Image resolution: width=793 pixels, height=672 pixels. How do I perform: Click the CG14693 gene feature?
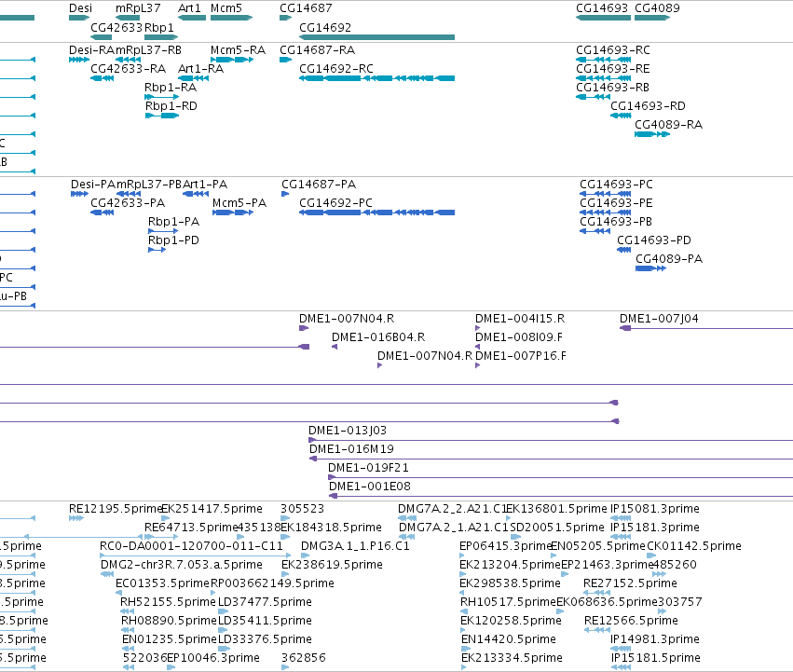click(603, 18)
